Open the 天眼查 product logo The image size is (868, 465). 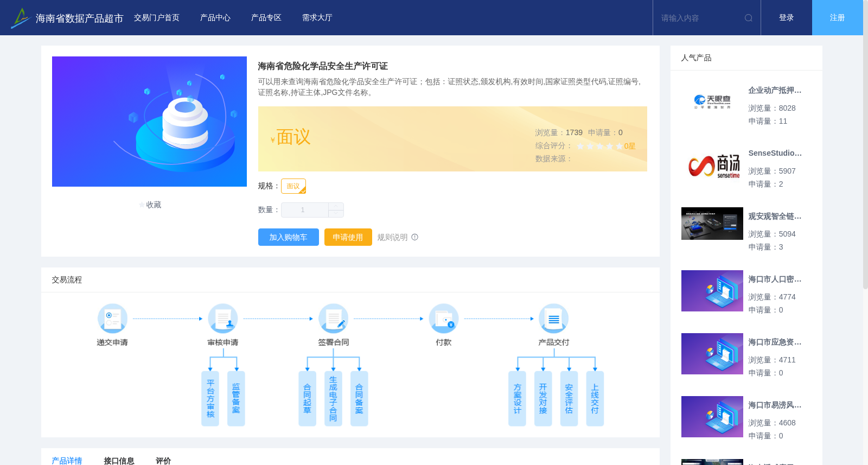point(712,102)
